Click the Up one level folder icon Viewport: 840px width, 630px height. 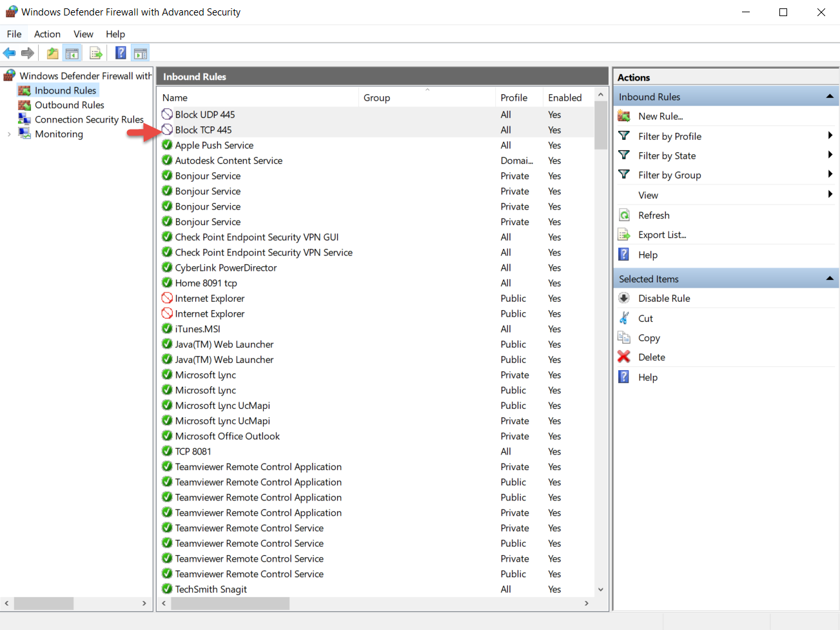click(52, 53)
